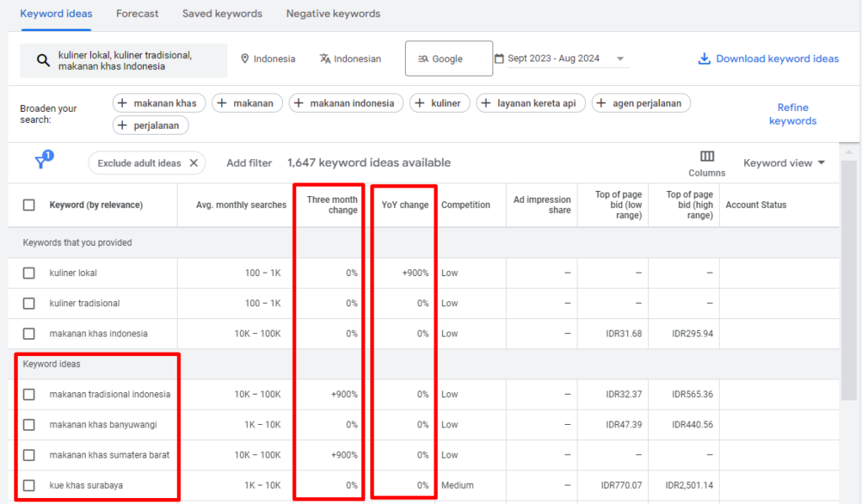Click the filter funnel icon
The image size is (862, 504).
click(x=41, y=162)
